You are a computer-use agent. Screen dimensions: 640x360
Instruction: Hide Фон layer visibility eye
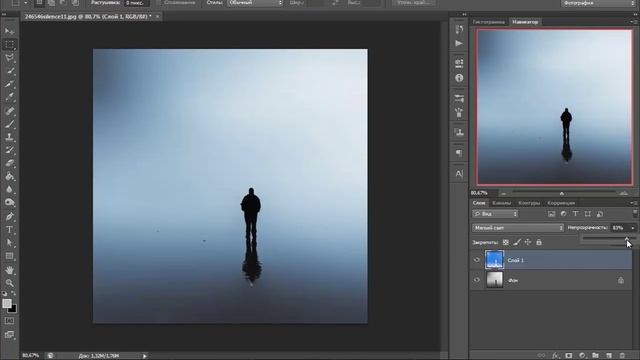(477, 280)
